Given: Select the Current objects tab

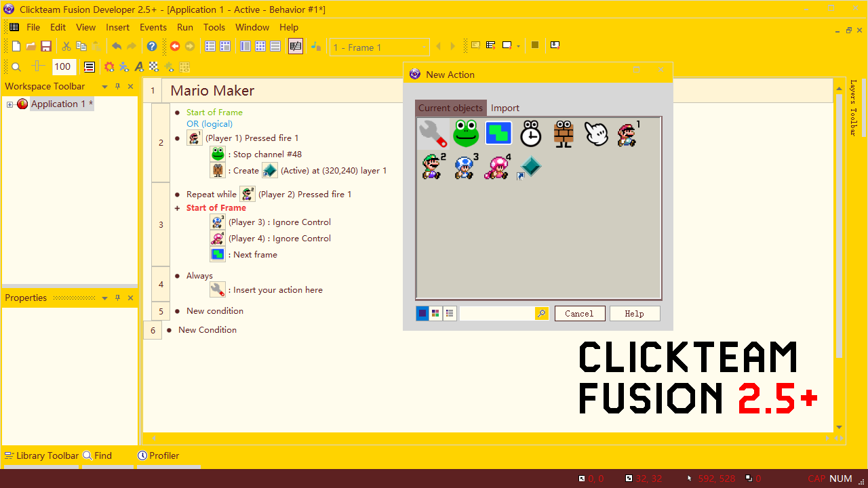Looking at the screenshot, I should pyautogui.click(x=451, y=108).
